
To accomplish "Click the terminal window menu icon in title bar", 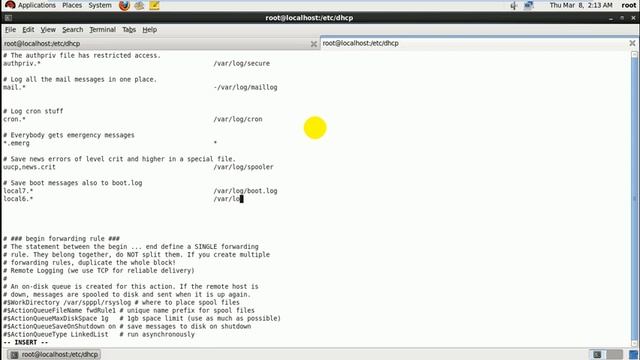I will (x=8, y=18).
